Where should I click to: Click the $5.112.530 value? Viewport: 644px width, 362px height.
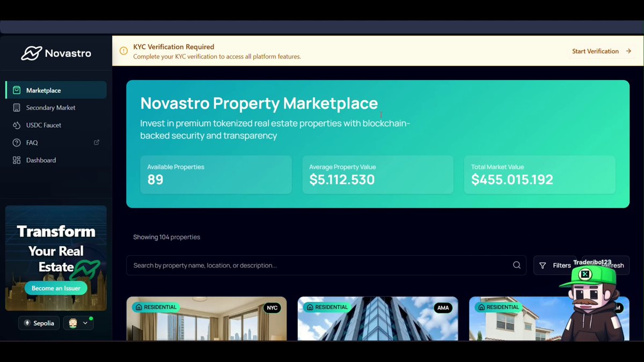pyautogui.click(x=342, y=180)
